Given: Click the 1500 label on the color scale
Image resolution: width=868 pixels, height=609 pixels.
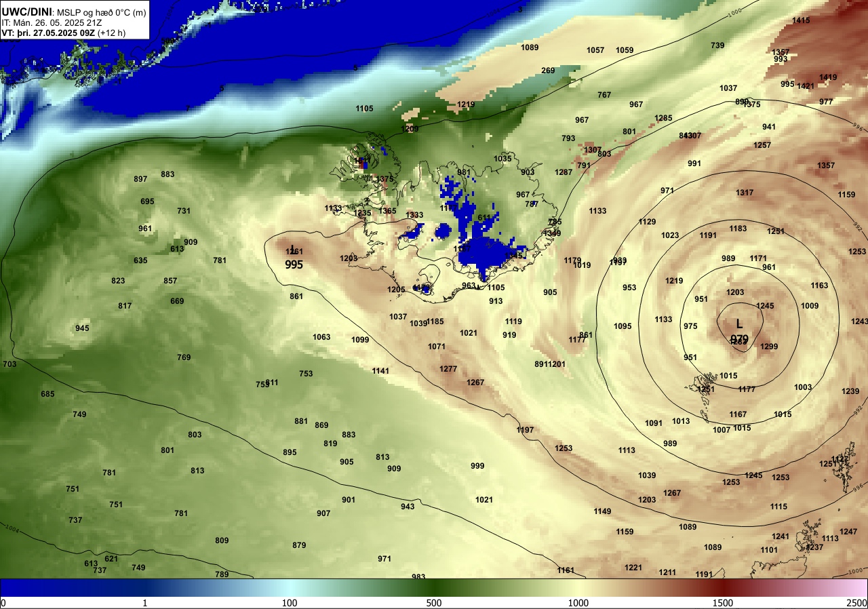Looking at the screenshot, I should (723, 603).
